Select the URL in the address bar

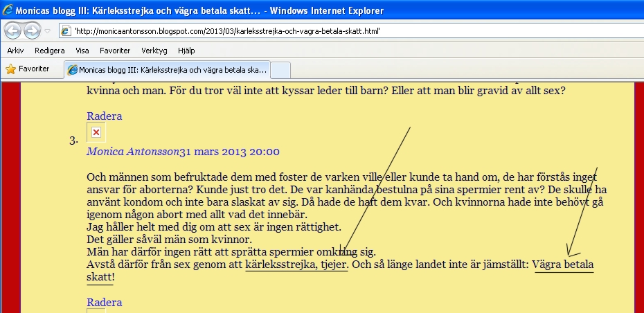coord(226,31)
